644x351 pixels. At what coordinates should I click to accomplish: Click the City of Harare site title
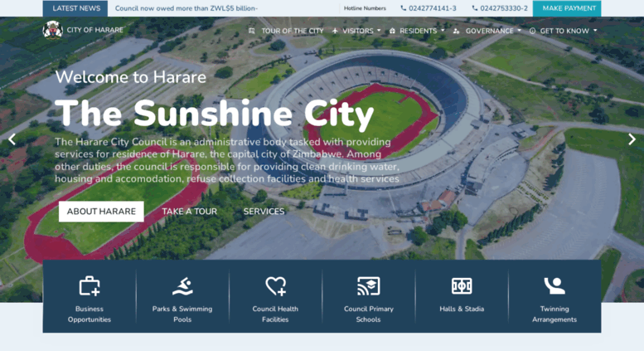[x=94, y=30]
